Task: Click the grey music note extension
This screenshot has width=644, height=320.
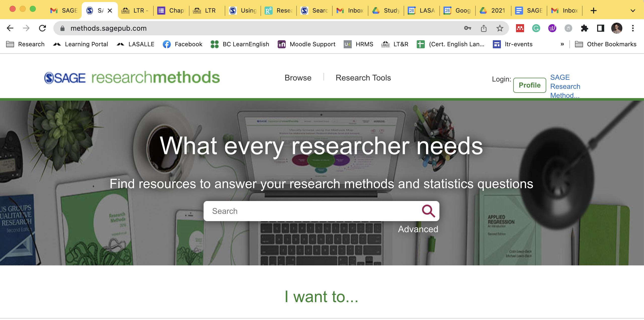Action: pyautogui.click(x=568, y=28)
